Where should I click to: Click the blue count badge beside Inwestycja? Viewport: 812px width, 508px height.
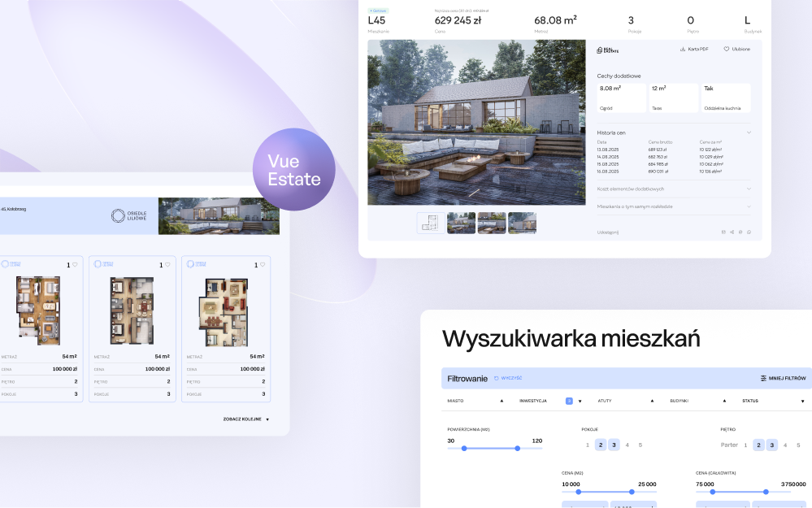[x=569, y=401]
